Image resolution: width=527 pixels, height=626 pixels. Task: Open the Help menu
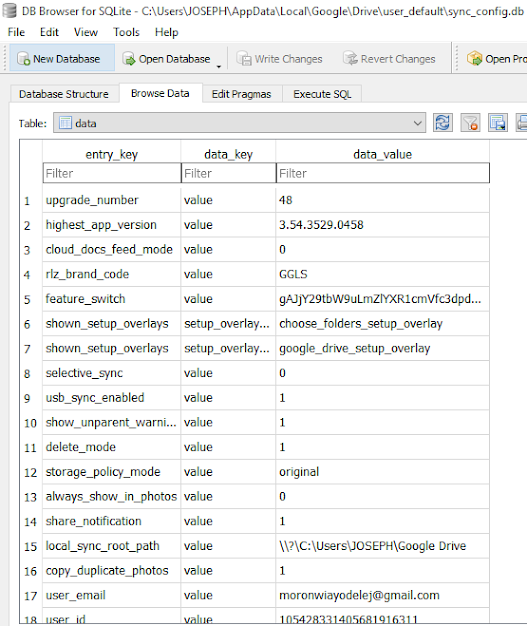[166, 32]
